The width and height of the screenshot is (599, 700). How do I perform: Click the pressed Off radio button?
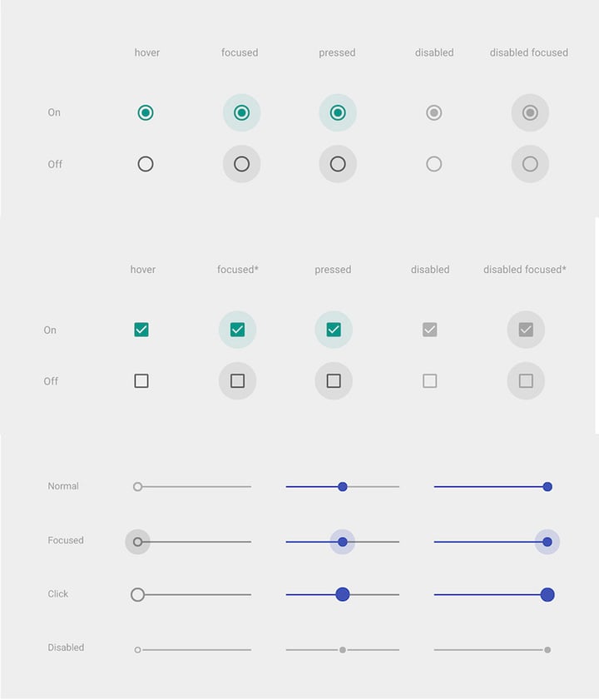338,164
